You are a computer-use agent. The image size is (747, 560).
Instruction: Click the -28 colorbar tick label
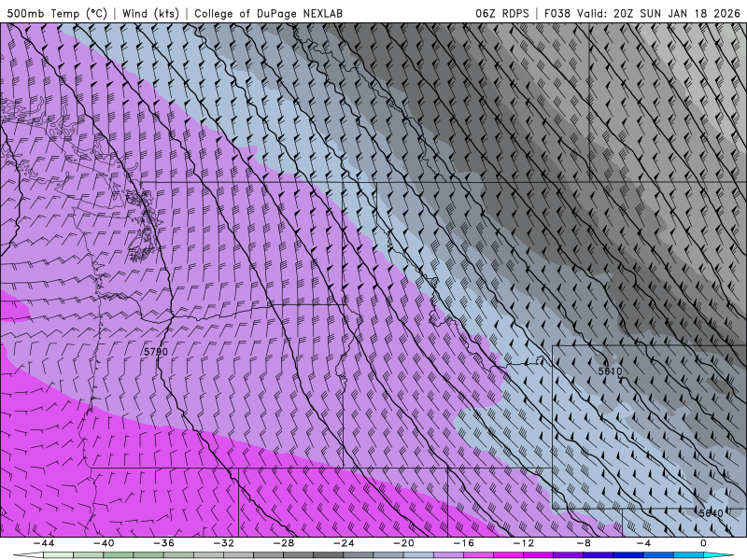pyautogui.click(x=284, y=543)
